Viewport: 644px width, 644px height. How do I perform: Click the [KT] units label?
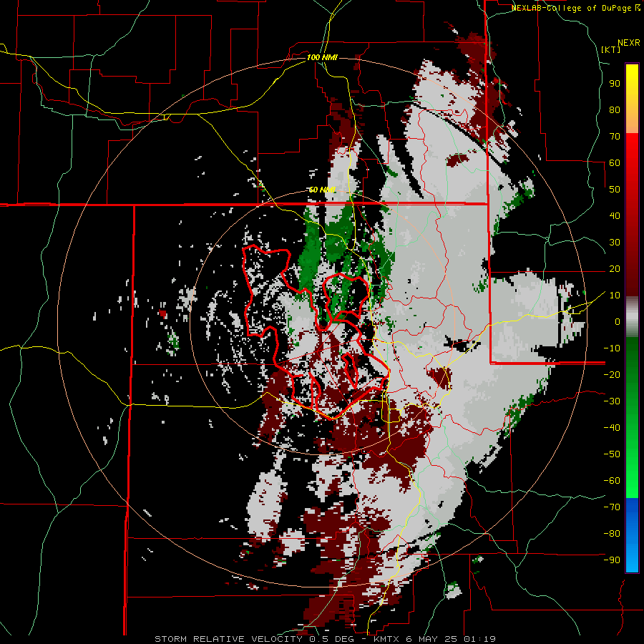[x=610, y=49]
